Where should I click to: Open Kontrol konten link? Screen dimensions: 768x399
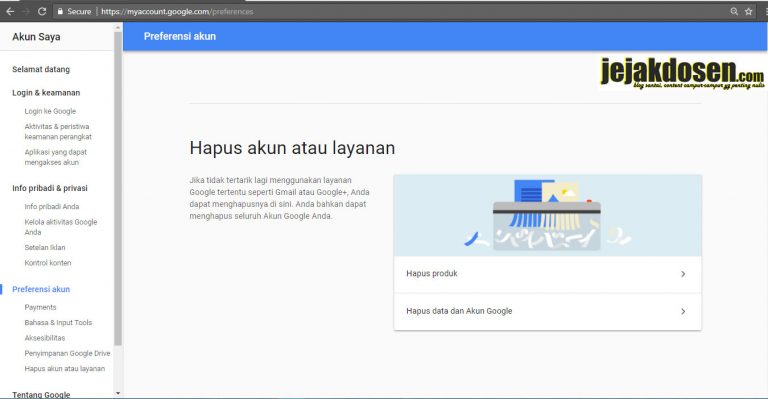click(48, 263)
